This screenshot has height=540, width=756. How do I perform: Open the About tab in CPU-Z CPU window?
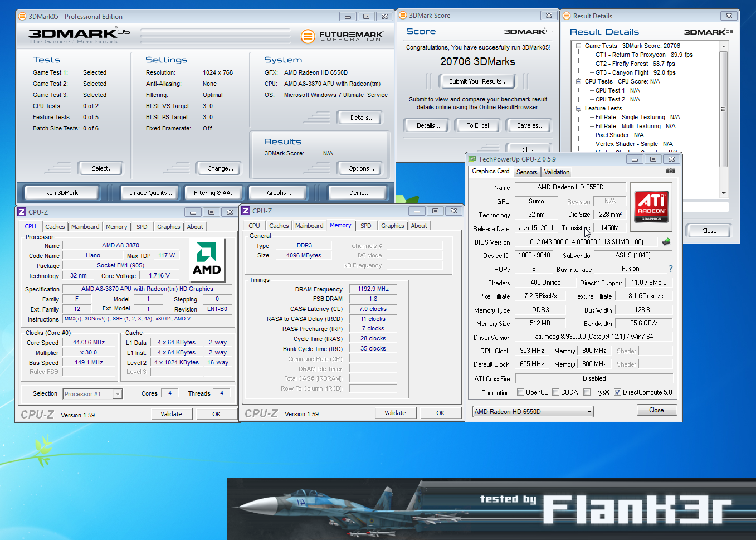(x=195, y=227)
